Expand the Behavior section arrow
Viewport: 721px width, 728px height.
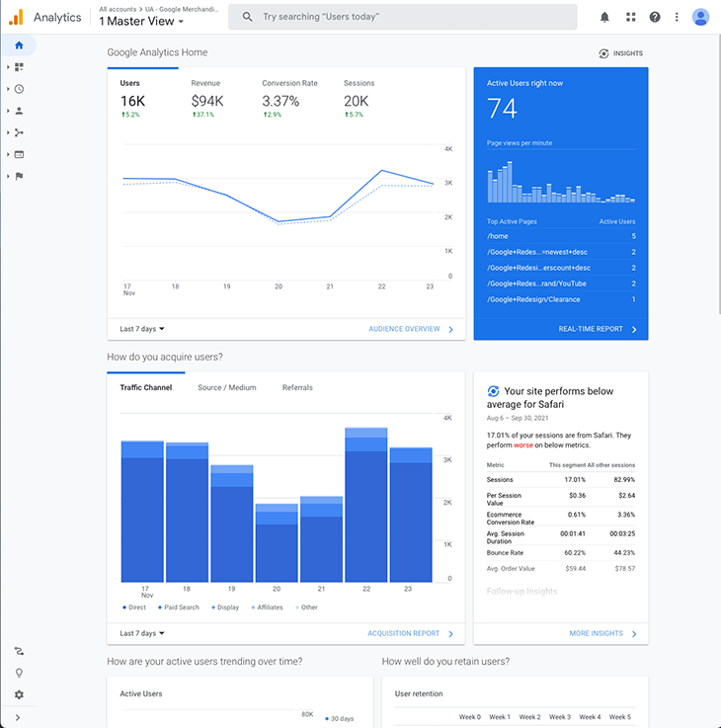tap(8, 155)
